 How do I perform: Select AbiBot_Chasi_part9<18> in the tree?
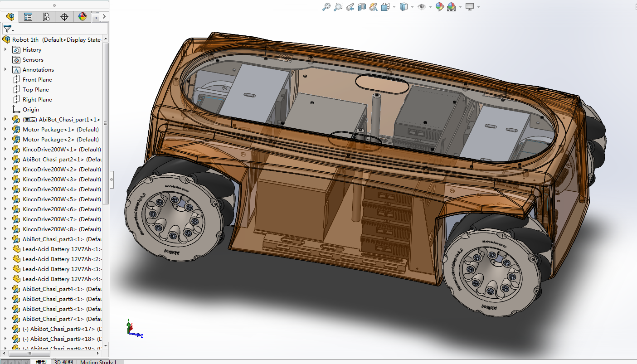coord(62,339)
